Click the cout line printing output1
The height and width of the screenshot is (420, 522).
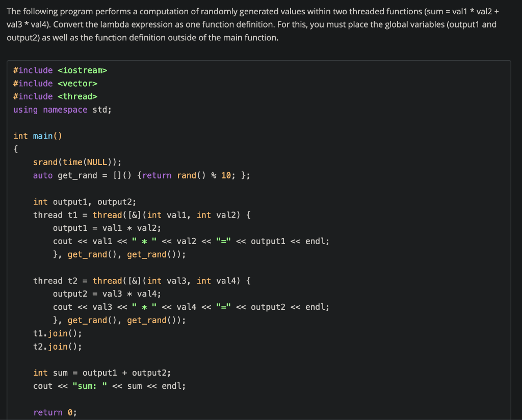tap(191, 241)
